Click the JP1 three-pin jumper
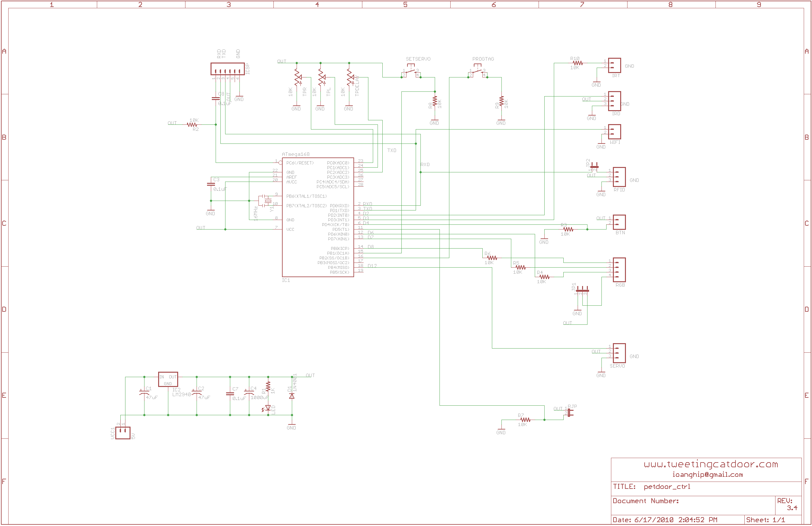This screenshot has height=526, width=812. 582,291
